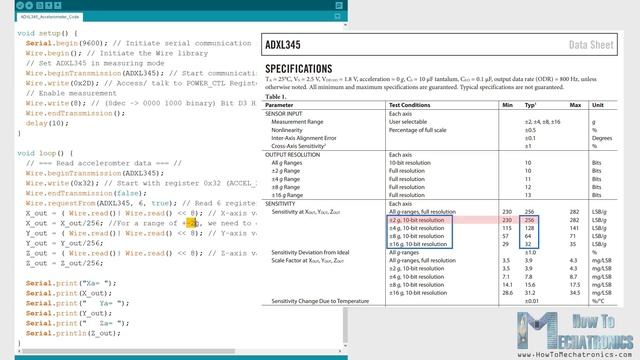This screenshot has height=360, width=640.
Task: Click the '%/°C' unit cell
Action: tap(598, 301)
